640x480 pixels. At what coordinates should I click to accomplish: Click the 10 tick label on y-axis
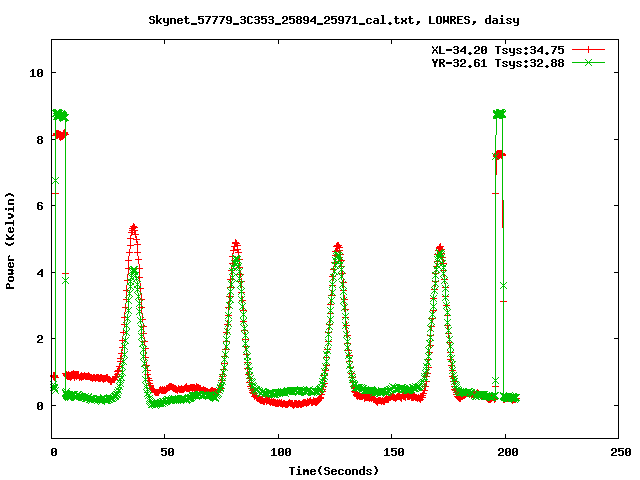[36, 73]
